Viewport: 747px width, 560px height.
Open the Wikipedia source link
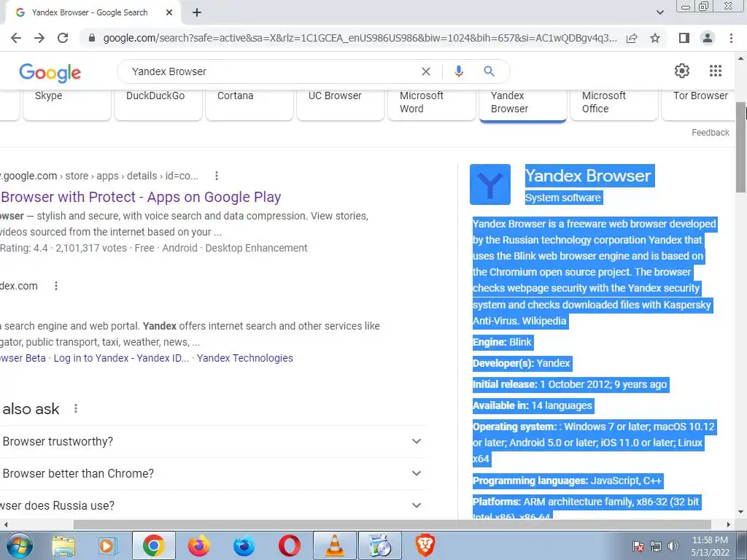coord(543,321)
